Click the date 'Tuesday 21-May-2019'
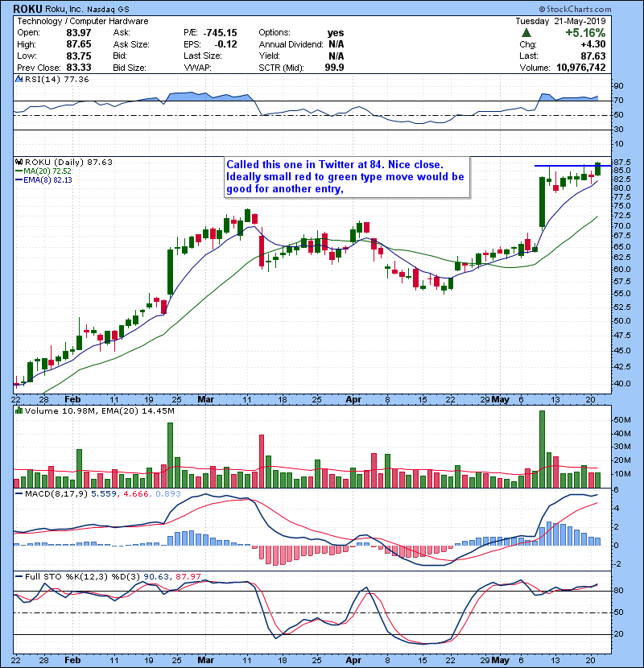Viewport: 644px width, 668px height. [x=560, y=21]
